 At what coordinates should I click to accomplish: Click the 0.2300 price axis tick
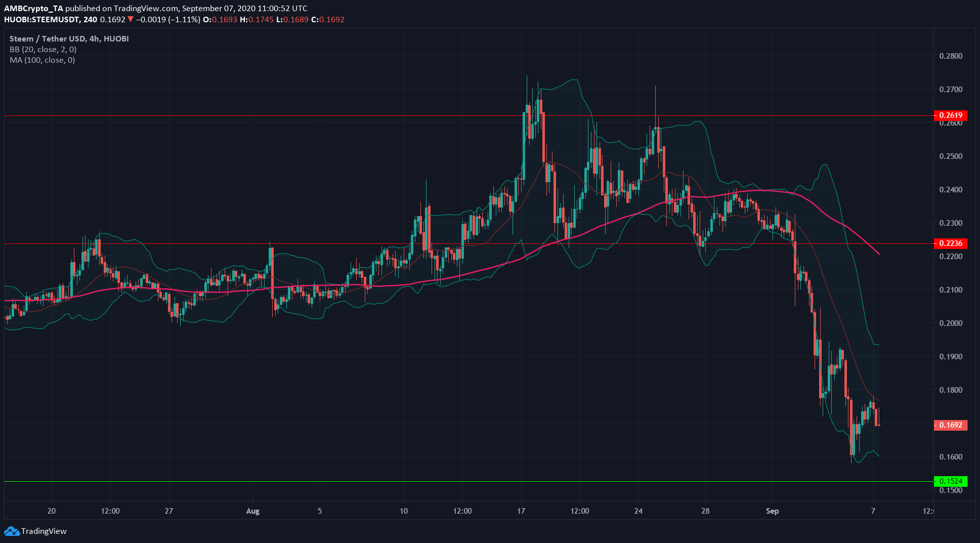pyautogui.click(x=951, y=223)
